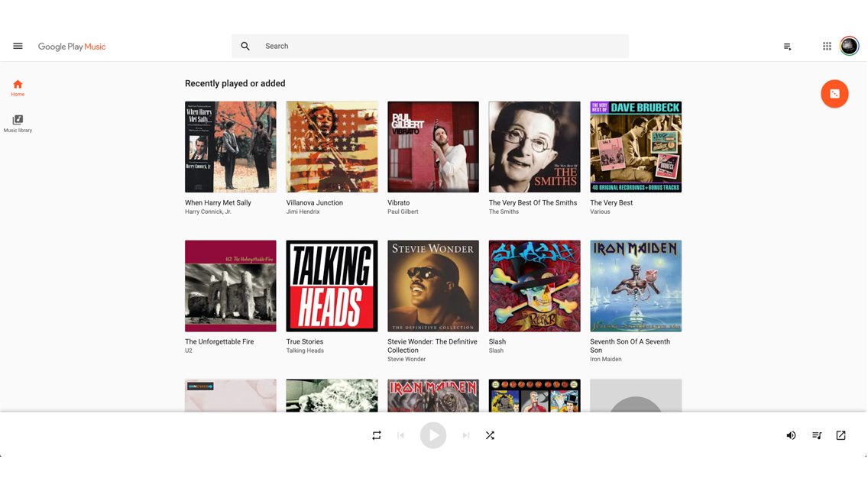Image resolution: width=868 pixels, height=488 pixels.
Task: Click 'Harry Connick, Jr.' artist link
Action: pyautogui.click(x=208, y=212)
